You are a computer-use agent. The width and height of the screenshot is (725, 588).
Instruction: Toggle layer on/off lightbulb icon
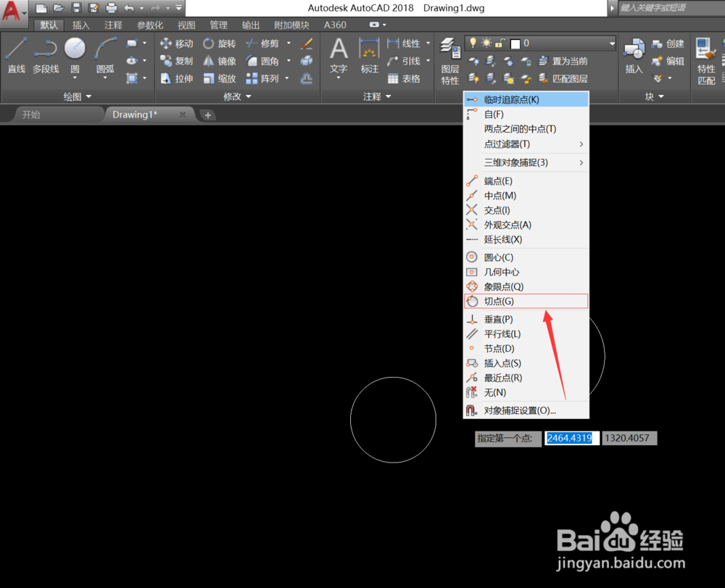(473, 43)
